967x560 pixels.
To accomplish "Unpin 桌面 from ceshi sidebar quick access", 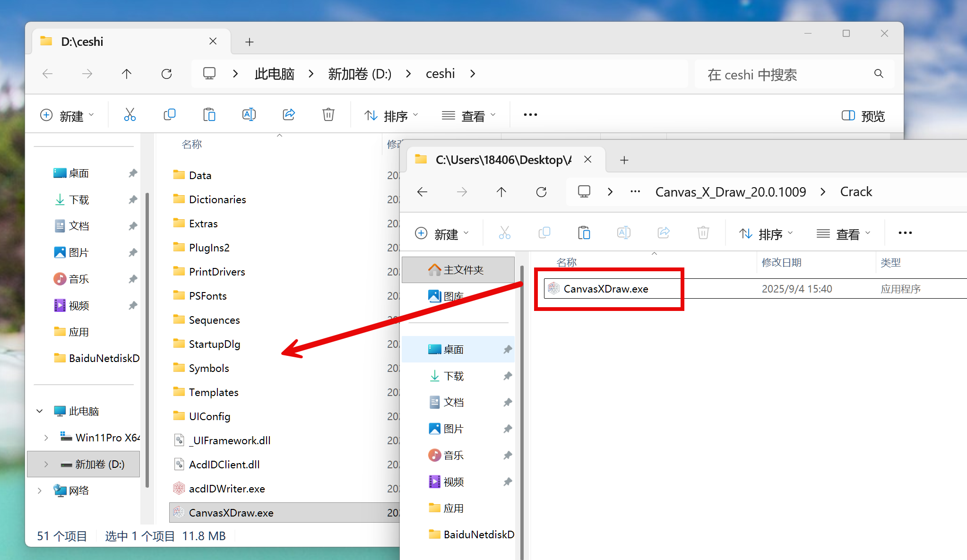I will (x=133, y=173).
